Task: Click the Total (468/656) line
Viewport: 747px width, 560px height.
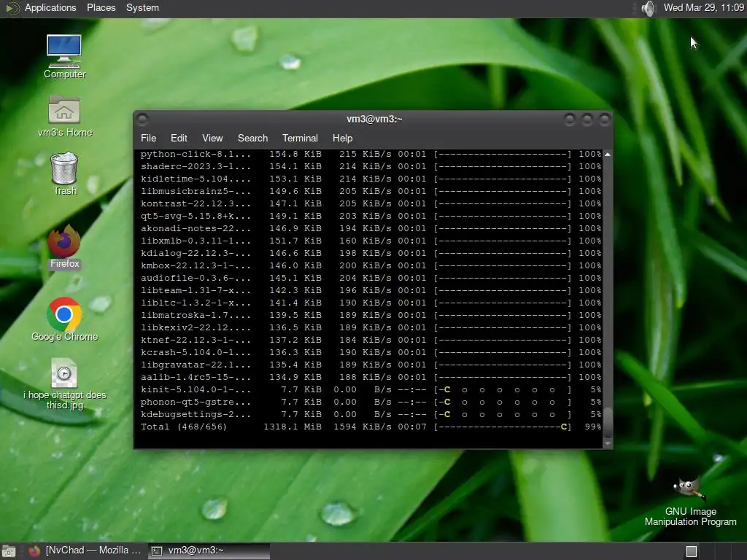Action: pyautogui.click(x=371, y=427)
